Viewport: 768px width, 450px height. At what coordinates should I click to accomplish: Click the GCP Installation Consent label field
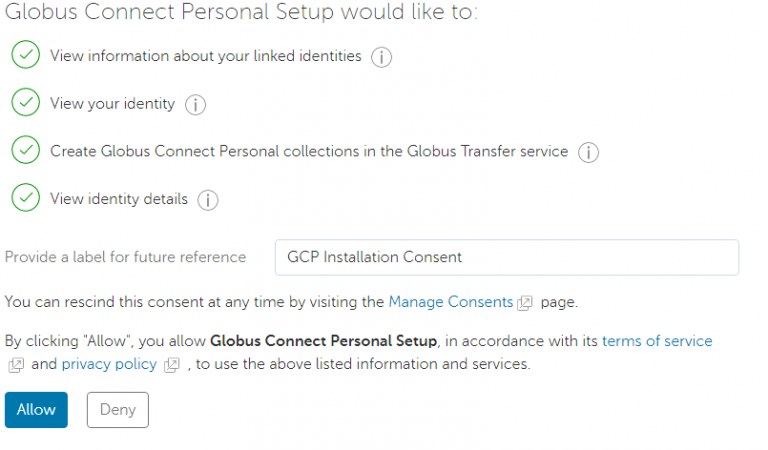click(x=506, y=257)
